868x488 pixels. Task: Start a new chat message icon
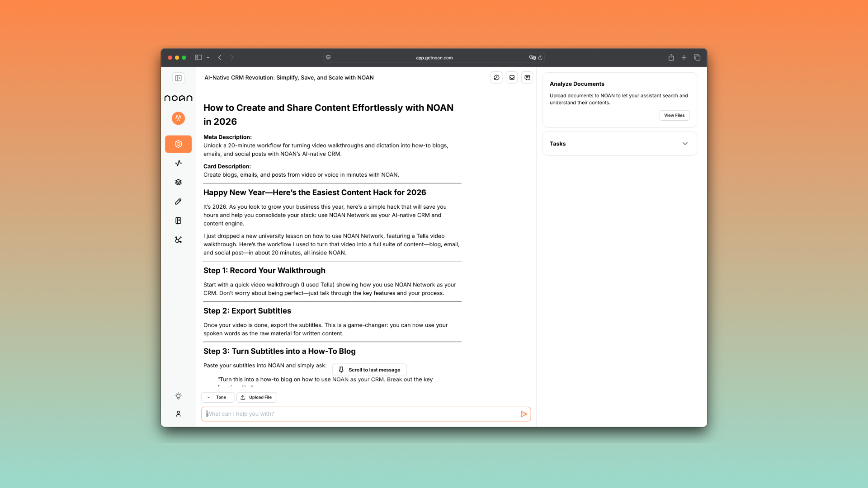coord(527,78)
